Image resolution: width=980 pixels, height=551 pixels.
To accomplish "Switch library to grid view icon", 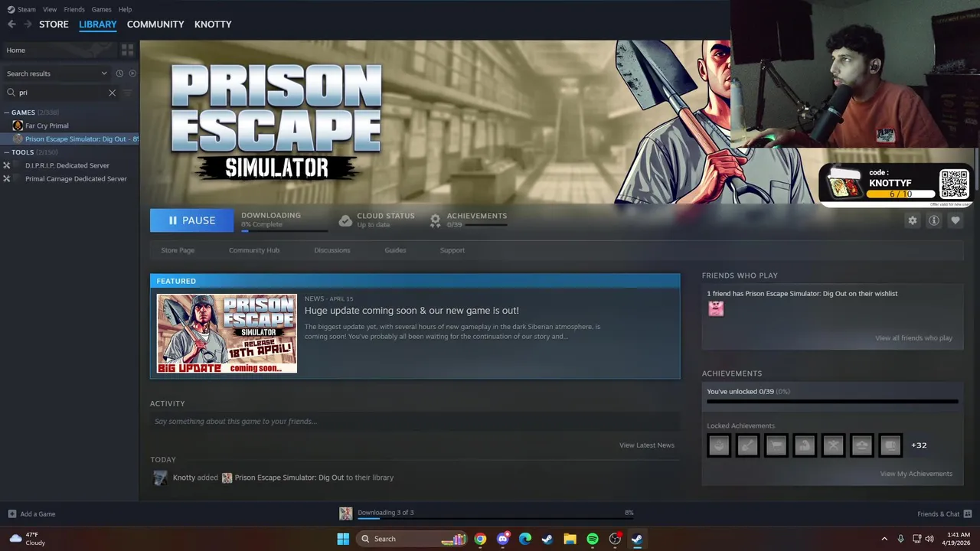I will click(x=127, y=50).
